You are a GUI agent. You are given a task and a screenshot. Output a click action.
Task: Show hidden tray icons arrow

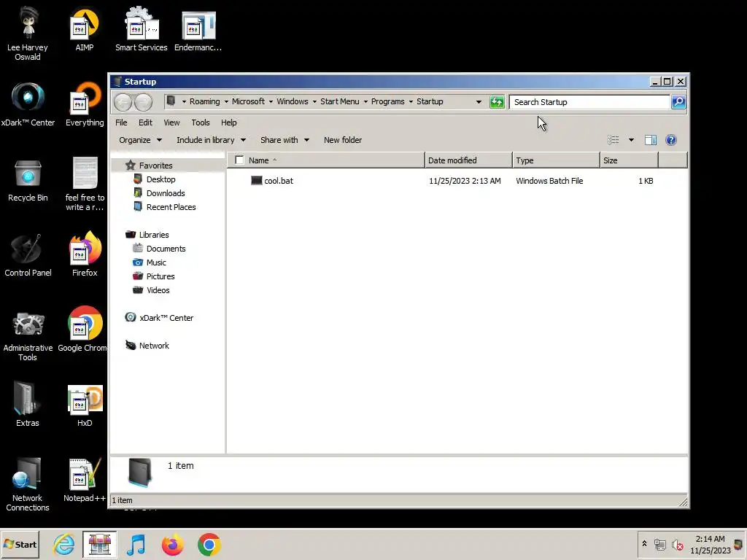[x=645, y=544]
